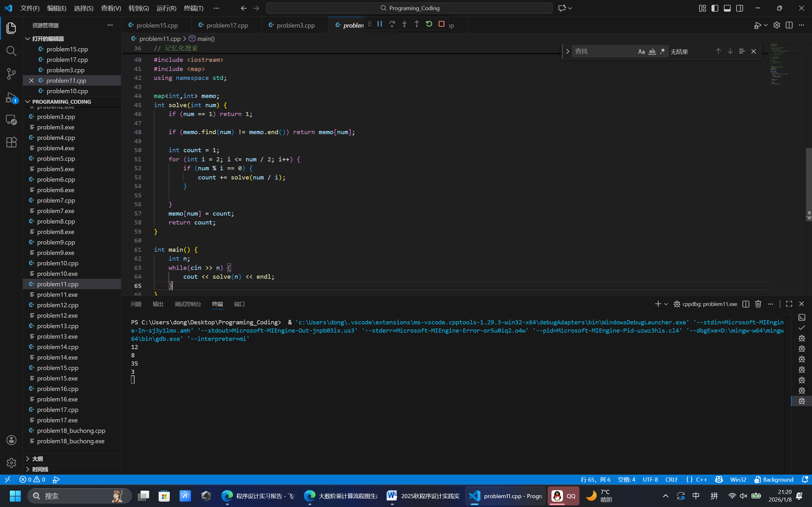
Task: Open the Source Control view
Action: [x=11, y=74]
